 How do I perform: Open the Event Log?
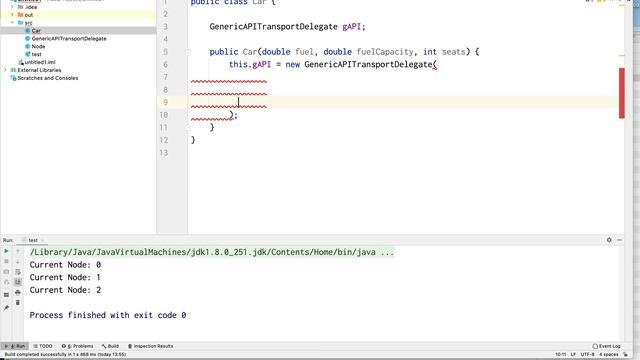(606, 346)
